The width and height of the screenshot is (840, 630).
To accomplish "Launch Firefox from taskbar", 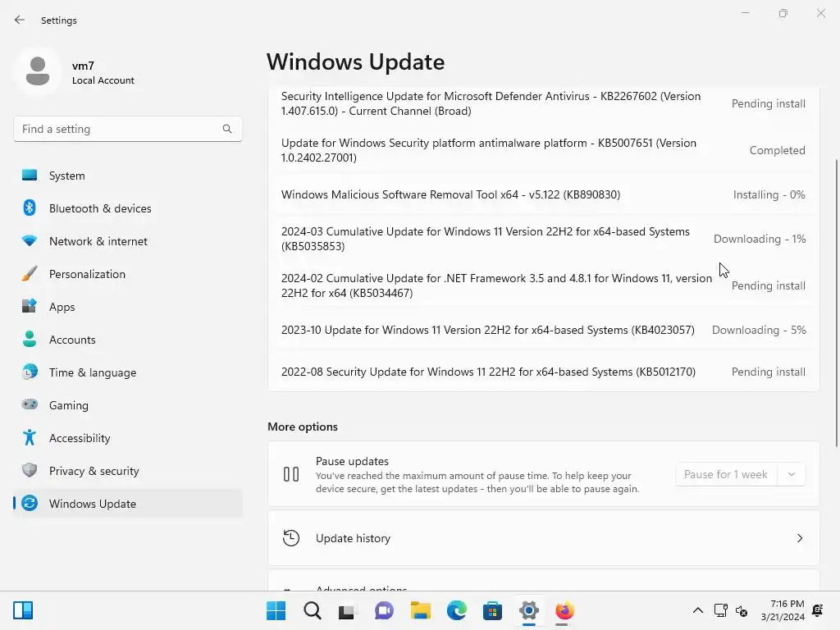I will pyautogui.click(x=564, y=610).
